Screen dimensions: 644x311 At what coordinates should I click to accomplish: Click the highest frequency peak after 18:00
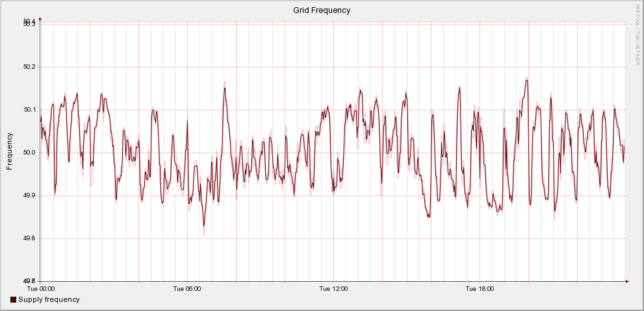coord(526,80)
